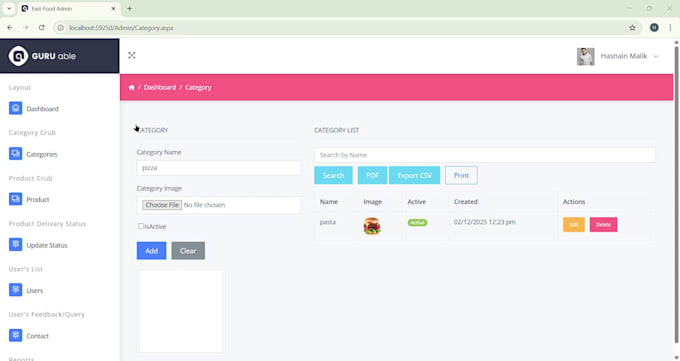Click the Contact sidebar icon
The image size is (680, 361).
(16, 335)
